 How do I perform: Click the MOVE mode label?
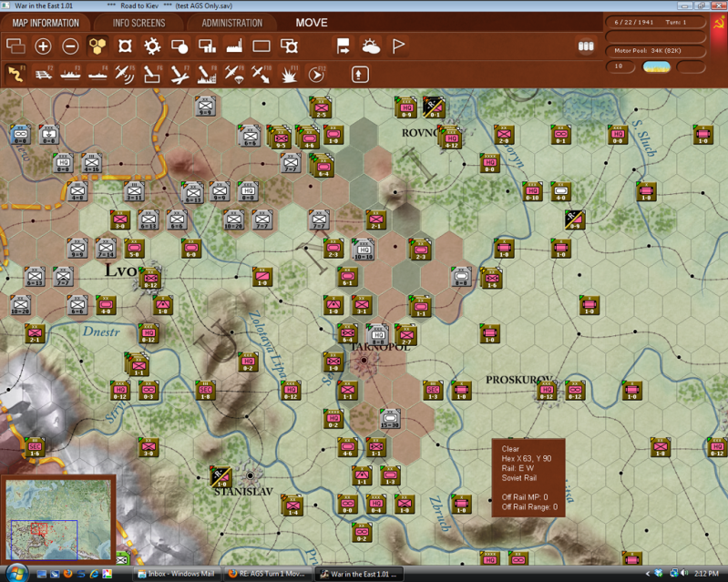point(312,23)
